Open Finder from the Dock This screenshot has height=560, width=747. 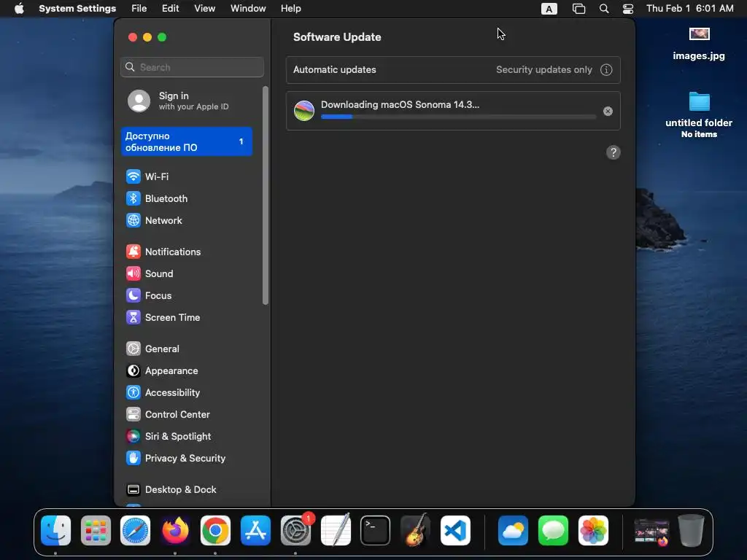[55, 531]
